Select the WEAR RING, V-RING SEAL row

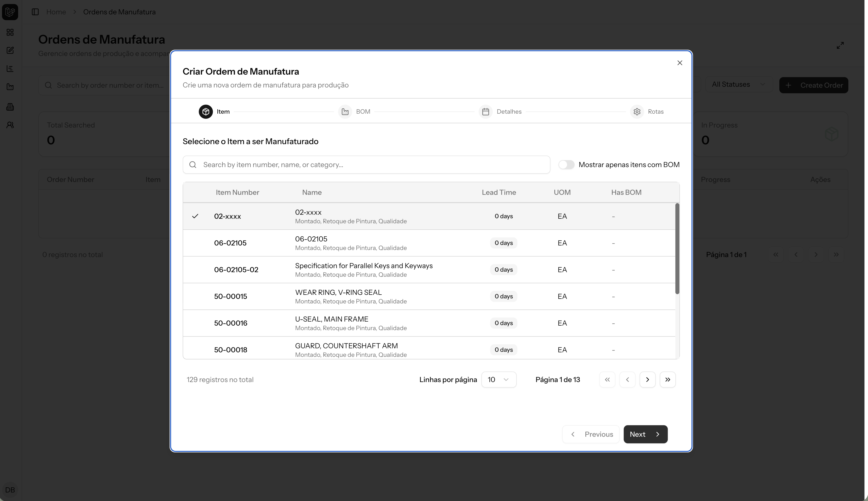pyautogui.click(x=338, y=296)
